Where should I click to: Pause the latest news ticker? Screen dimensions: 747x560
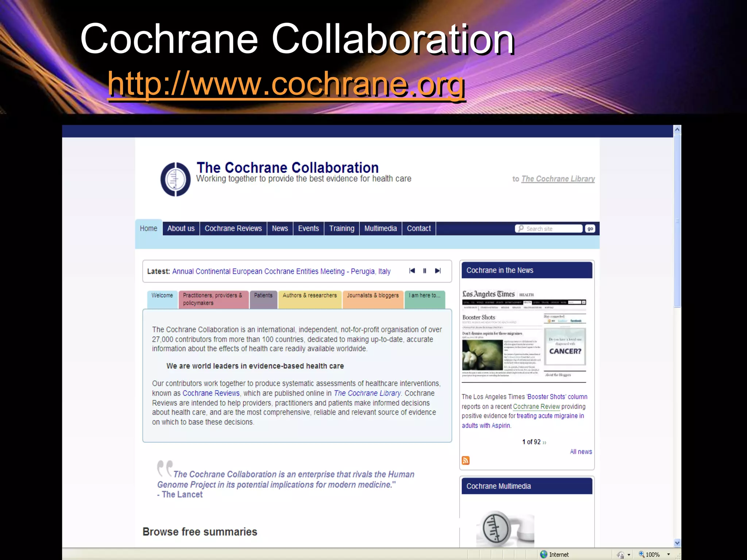425,271
